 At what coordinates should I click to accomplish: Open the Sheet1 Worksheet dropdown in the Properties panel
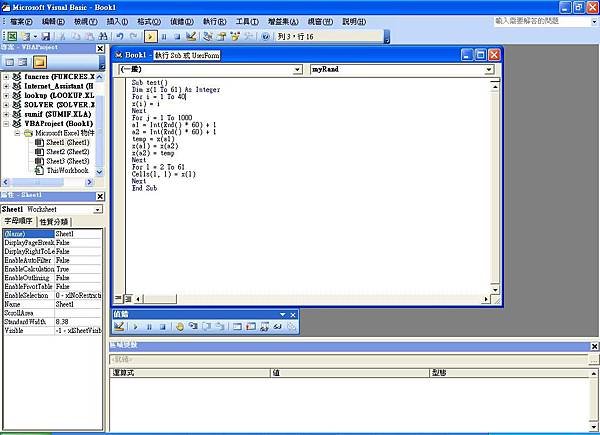(98, 210)
